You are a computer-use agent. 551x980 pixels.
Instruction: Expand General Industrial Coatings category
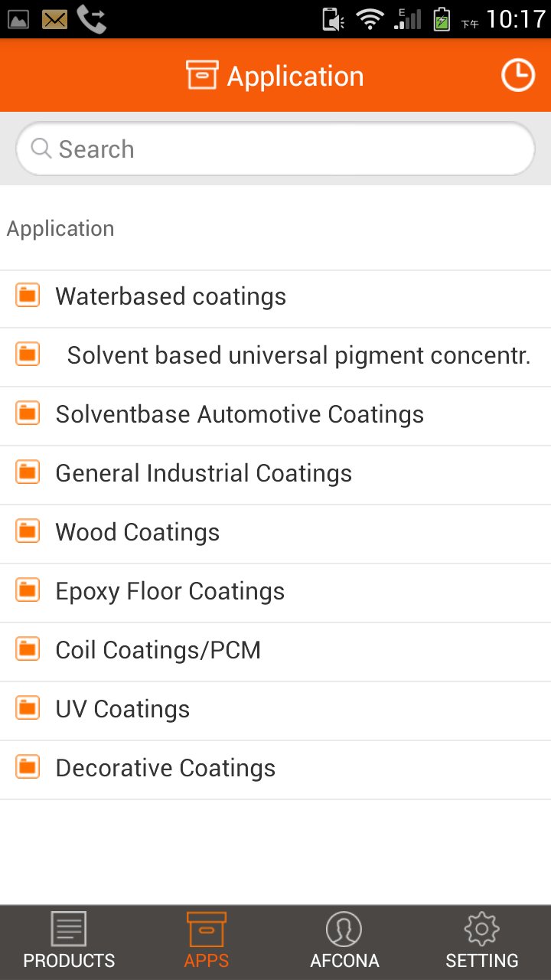204,474
